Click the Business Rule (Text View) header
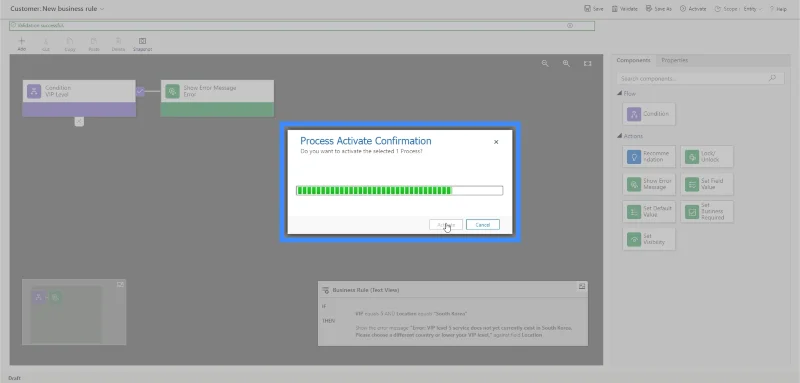This screenshot has width=800, height=383. 366,290
